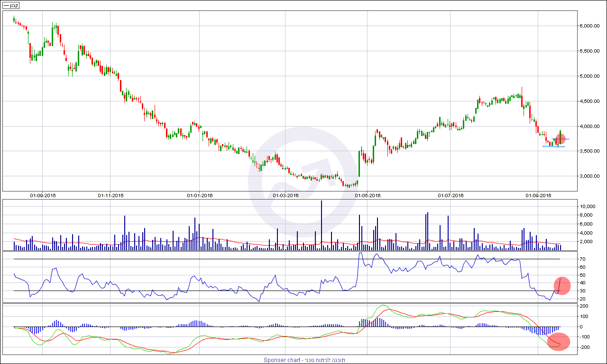607x364 pixels.
Task: Click the circular arrow watermark logo
Action: pyautogui.click(x=303, y=182)
